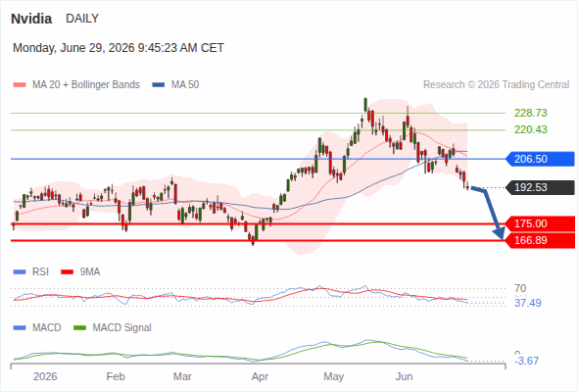
Task: Select the 166.89 red target tag
Action: click(x=540, y=240)
